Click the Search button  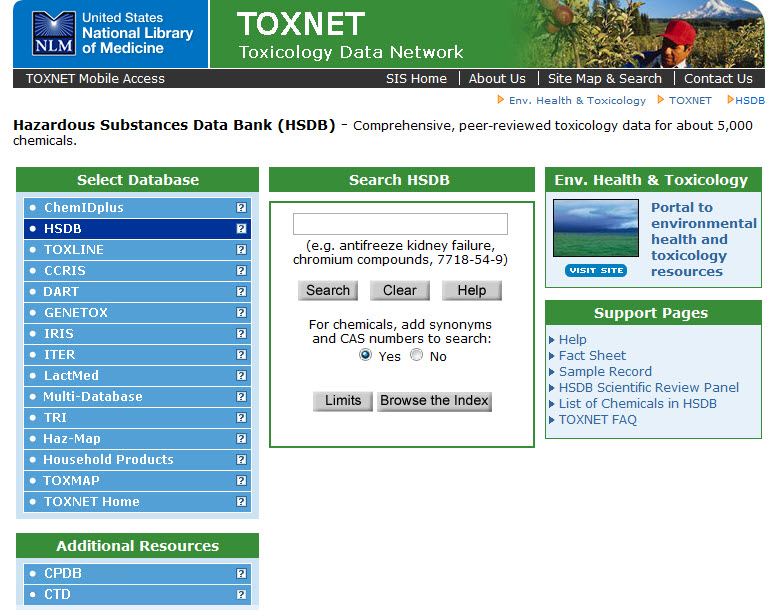click(x=328, y=290)
